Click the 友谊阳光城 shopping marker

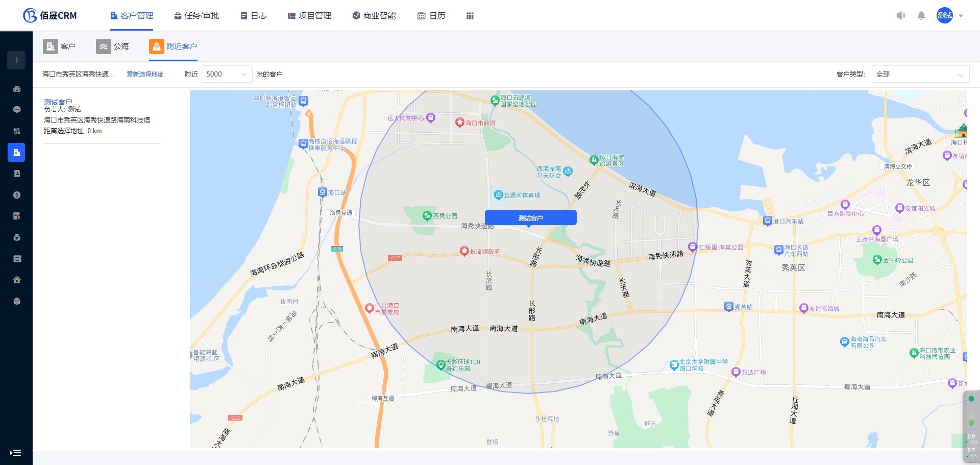click(900, 208)
